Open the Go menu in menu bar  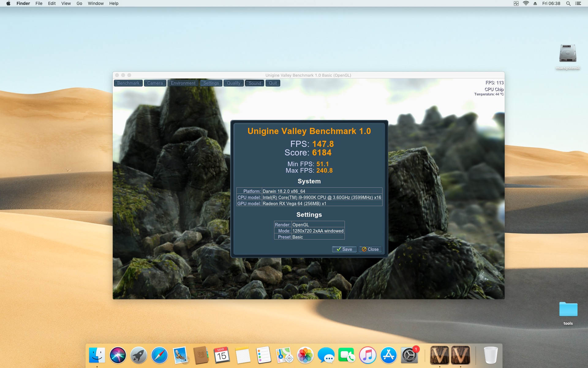(x=79, y=3)
